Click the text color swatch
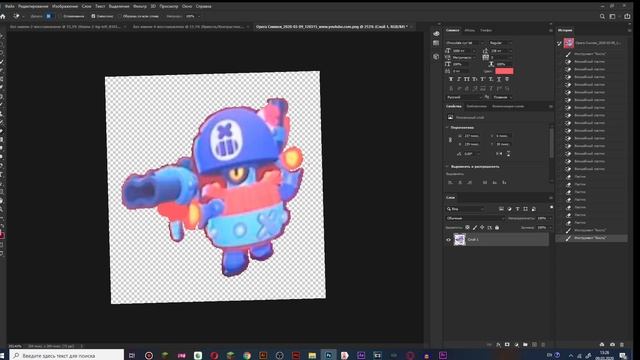Image resolution: width=640 pixels, height=360 pixels. 504,71
